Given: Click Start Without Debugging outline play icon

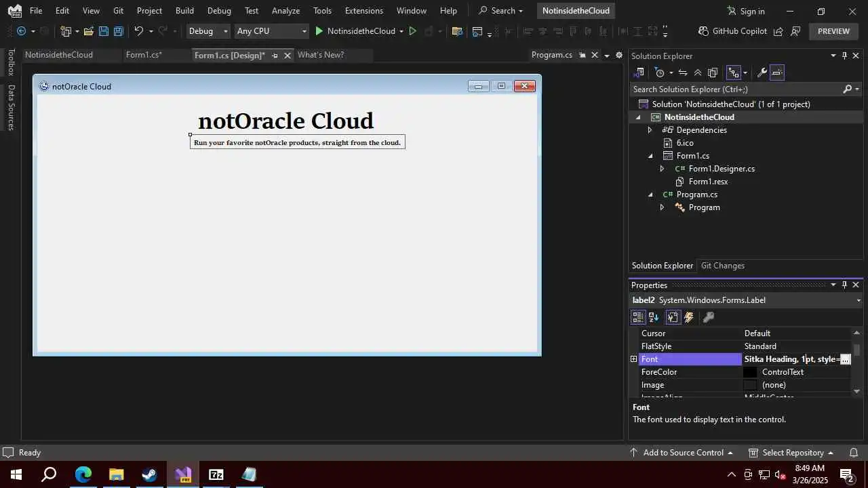Looking at the screenshot, I should point(412,31).
